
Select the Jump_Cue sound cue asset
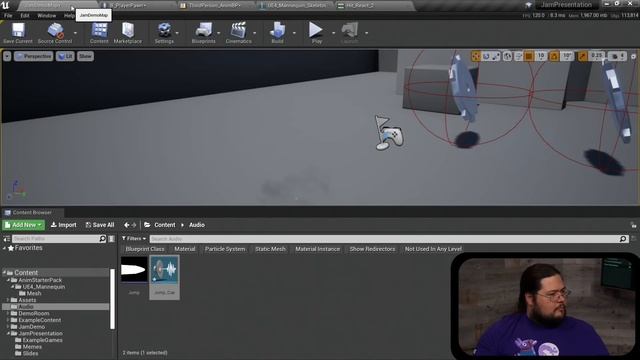click(164, 278)
